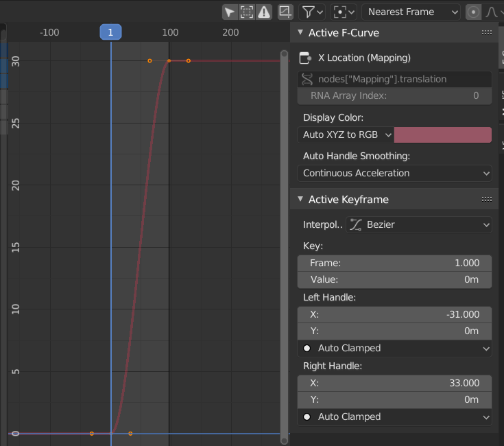Select left handle of the lower keyframe

tap(92, 434)
